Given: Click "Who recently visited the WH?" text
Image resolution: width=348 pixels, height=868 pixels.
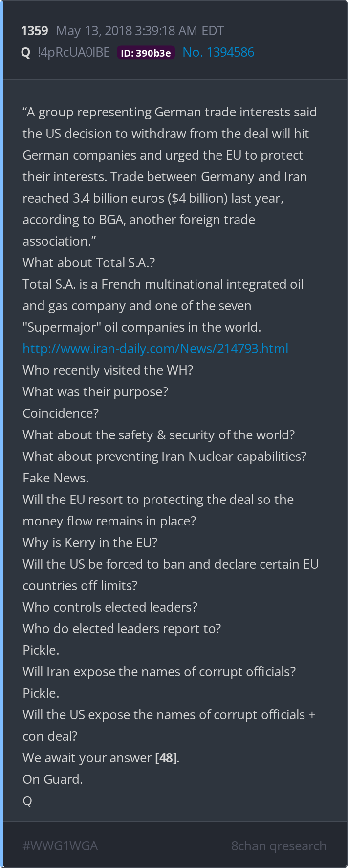Looking at the screenshot, I should point(108,370).
